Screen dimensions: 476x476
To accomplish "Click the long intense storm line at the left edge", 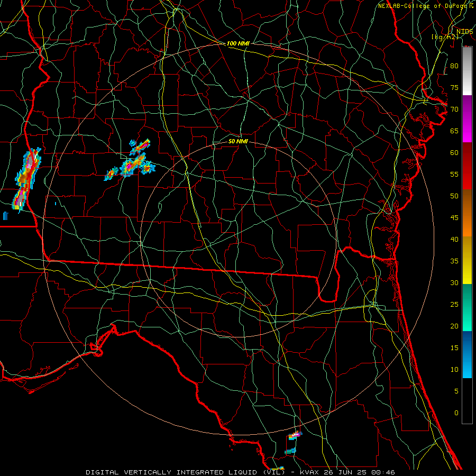I will pos(26,179).
